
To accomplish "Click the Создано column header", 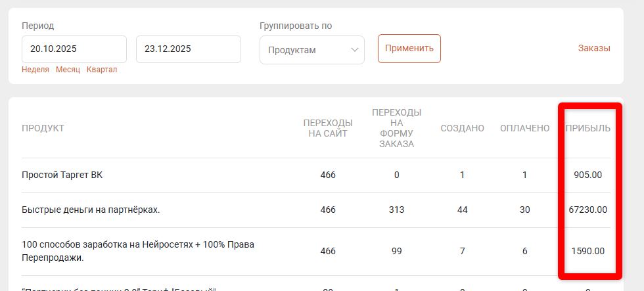I will 462,128.
